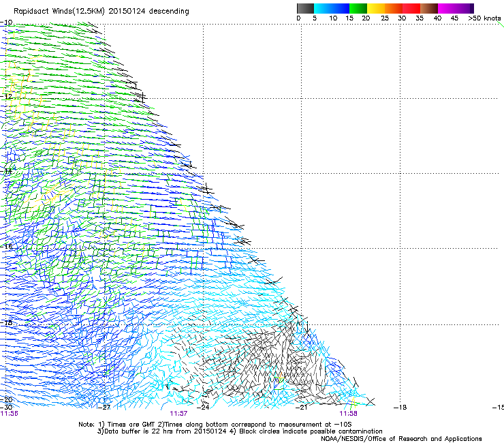504x443 pixels.
Task: Click the '-24' longitude axis label
Action: pos(203,408)
